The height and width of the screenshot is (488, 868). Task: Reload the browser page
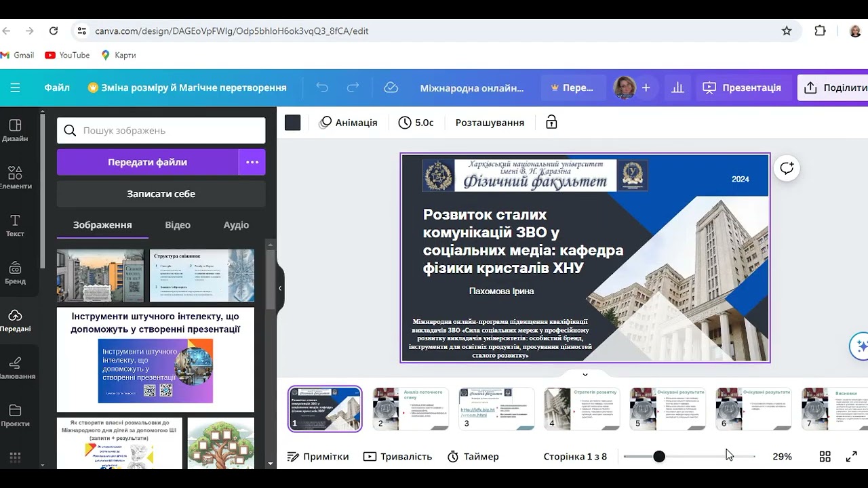click(54, 30)
